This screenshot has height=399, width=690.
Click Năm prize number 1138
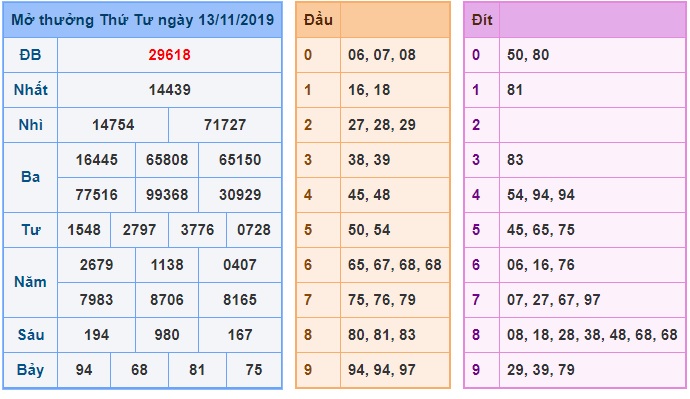[167, 265]
